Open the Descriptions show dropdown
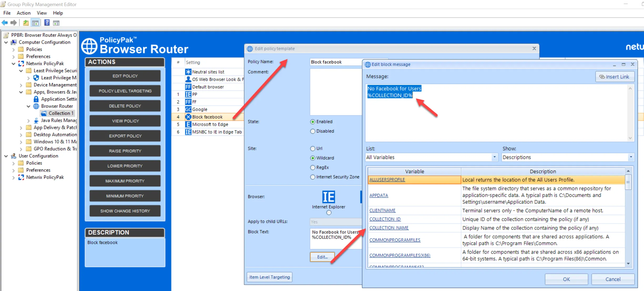Image resolution: width=644 pixels, height=291 pixels. 631,157
